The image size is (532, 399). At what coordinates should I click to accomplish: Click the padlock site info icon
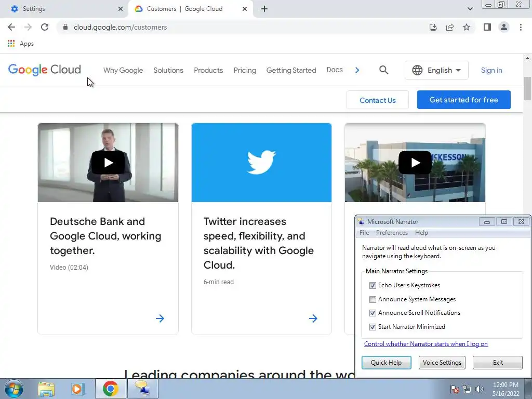[x=65, y=27]
